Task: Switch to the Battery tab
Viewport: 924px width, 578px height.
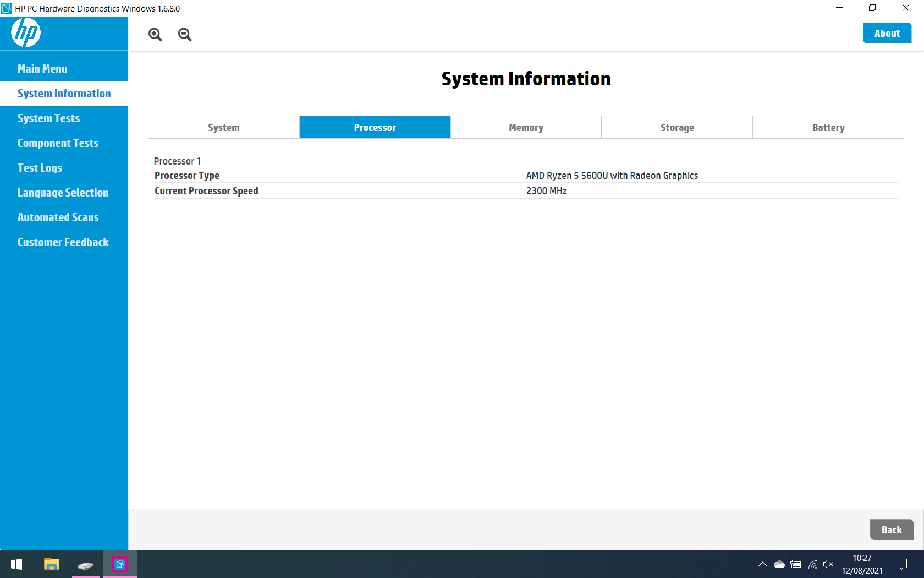Action: pos(828,127)
